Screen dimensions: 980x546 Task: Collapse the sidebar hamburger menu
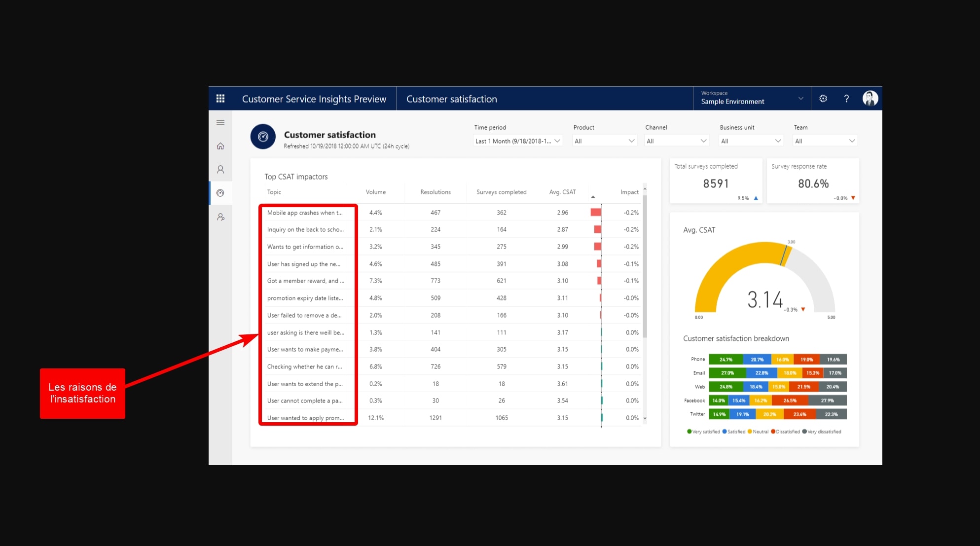point(220,122)
